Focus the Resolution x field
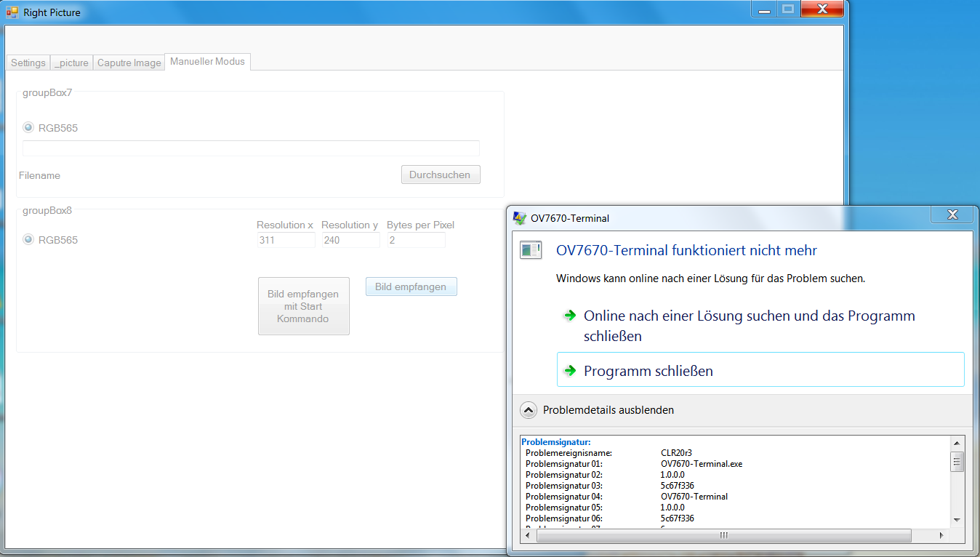The image size is (980, 557). (286, 240)
